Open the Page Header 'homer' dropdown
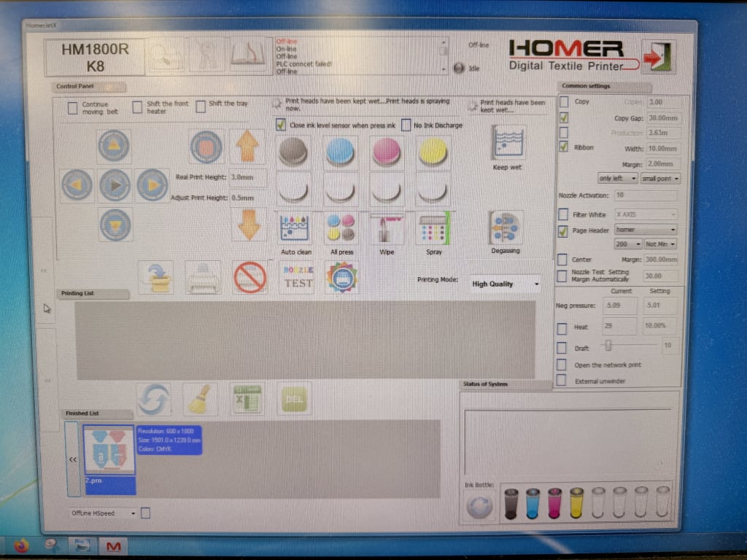The image size is (747, 560). pos(646,230)
